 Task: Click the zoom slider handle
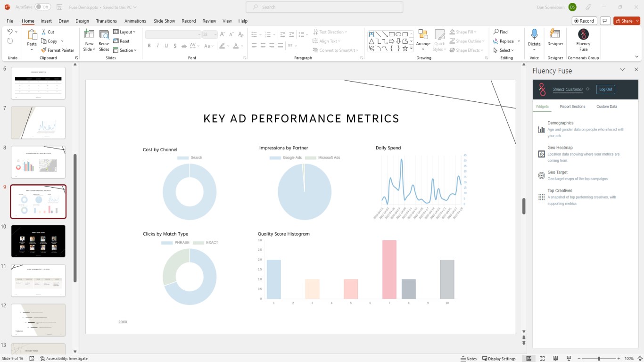pos(599,359)
